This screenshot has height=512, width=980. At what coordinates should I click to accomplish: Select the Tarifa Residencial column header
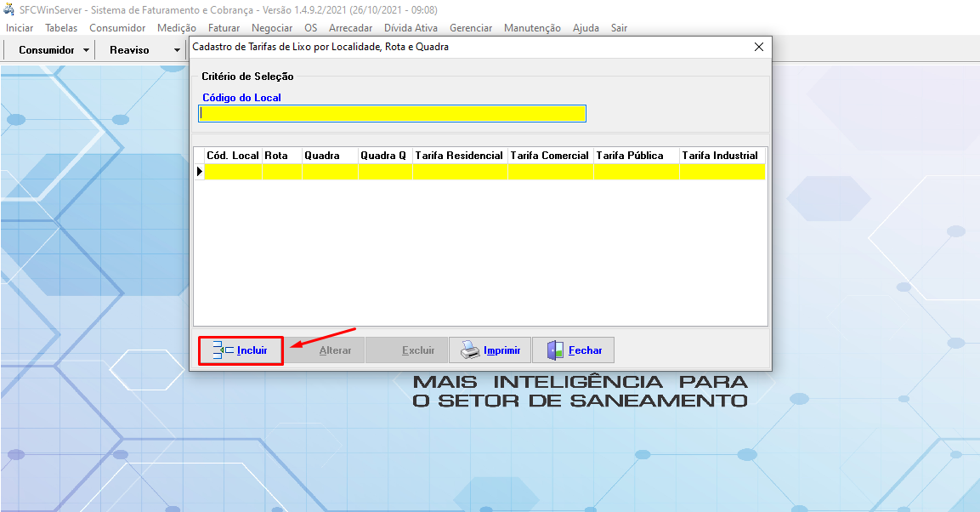coord(459,156)
